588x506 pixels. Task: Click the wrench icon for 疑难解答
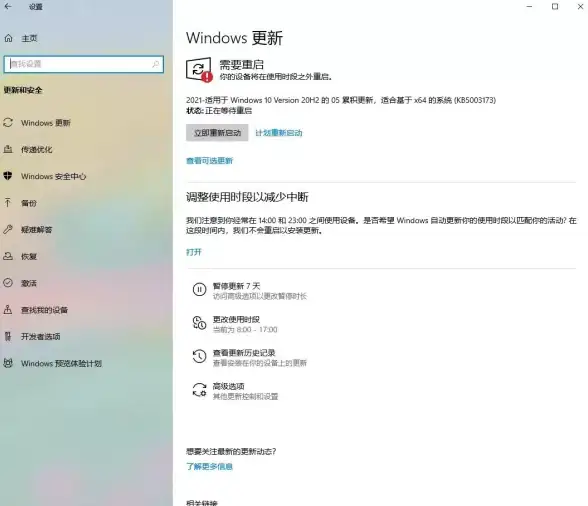point(8,230)
